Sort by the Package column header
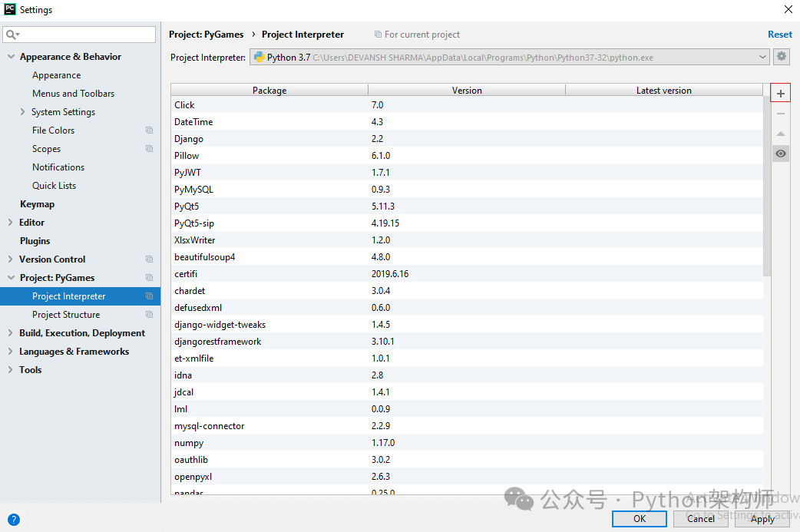Viewport: 800px width, 532px height. (x=269, y=91)
